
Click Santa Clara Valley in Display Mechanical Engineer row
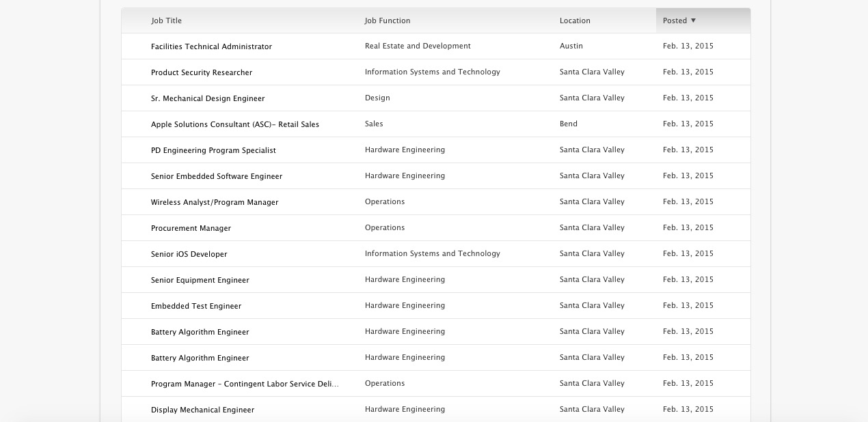click(592, 409)
